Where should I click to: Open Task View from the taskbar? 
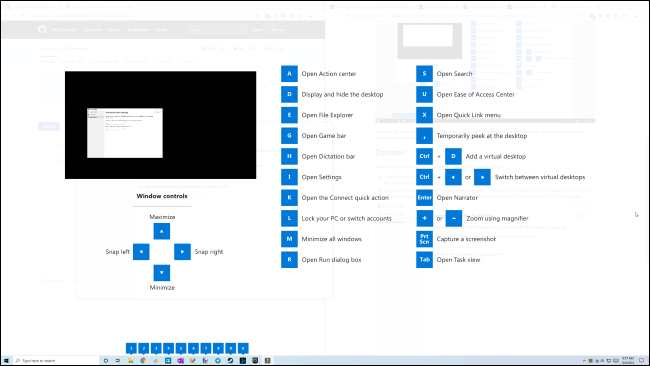[x=118, y=361]
